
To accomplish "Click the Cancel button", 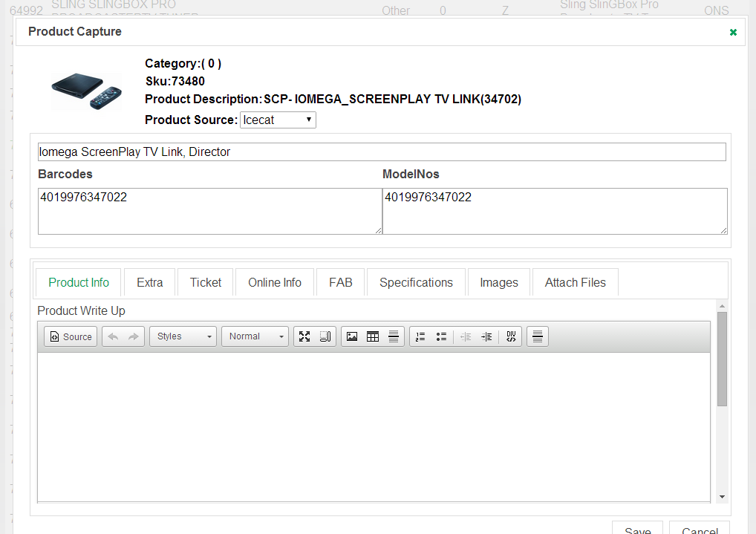I will tap(700, 529).
